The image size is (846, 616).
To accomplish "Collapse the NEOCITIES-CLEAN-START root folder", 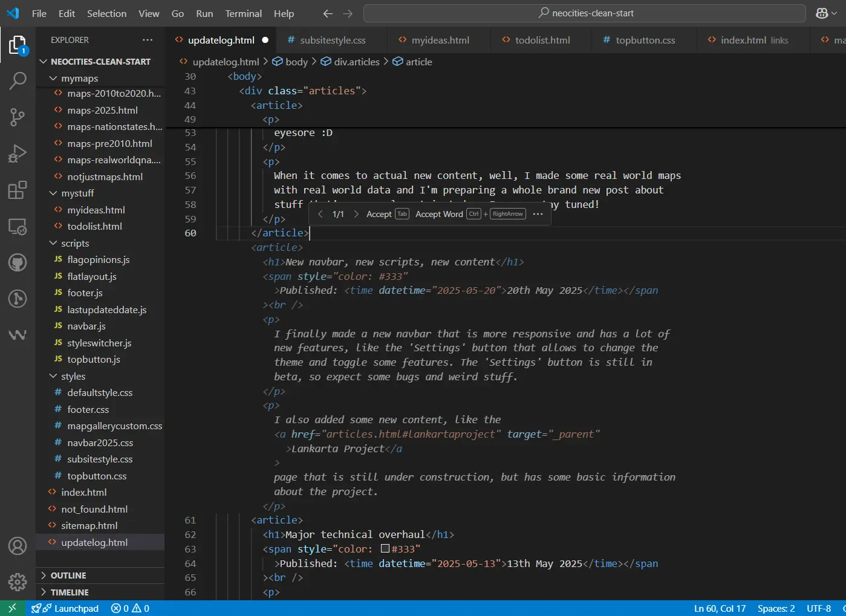I will (44, 62).
